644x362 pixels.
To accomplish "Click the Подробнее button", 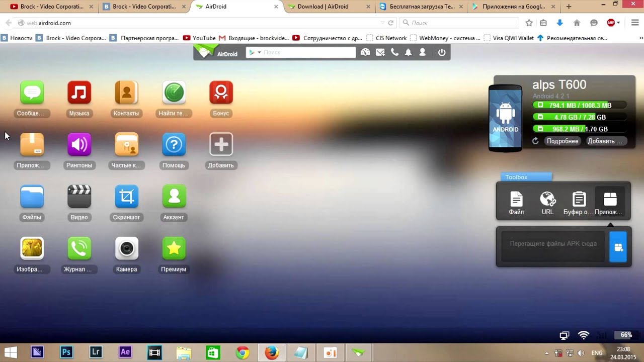I will pyautogui.click(x=562, y=141).
